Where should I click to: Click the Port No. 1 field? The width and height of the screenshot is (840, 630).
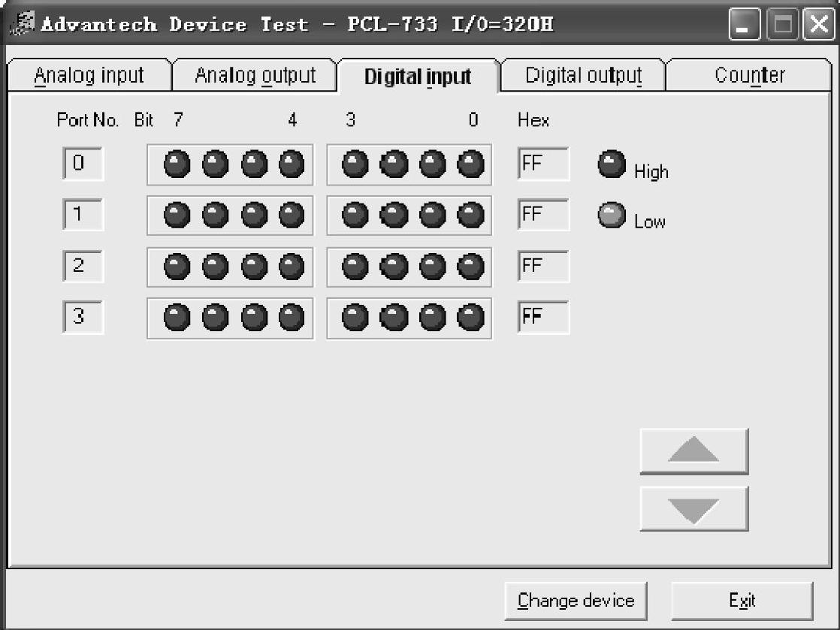point(83,215)
